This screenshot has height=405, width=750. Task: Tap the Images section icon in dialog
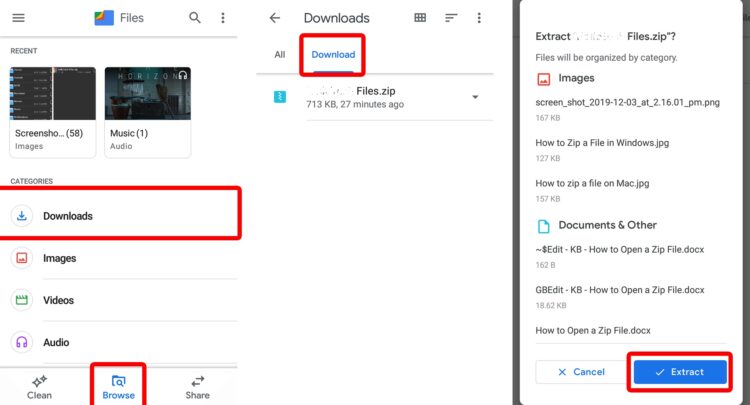point(543,79)
